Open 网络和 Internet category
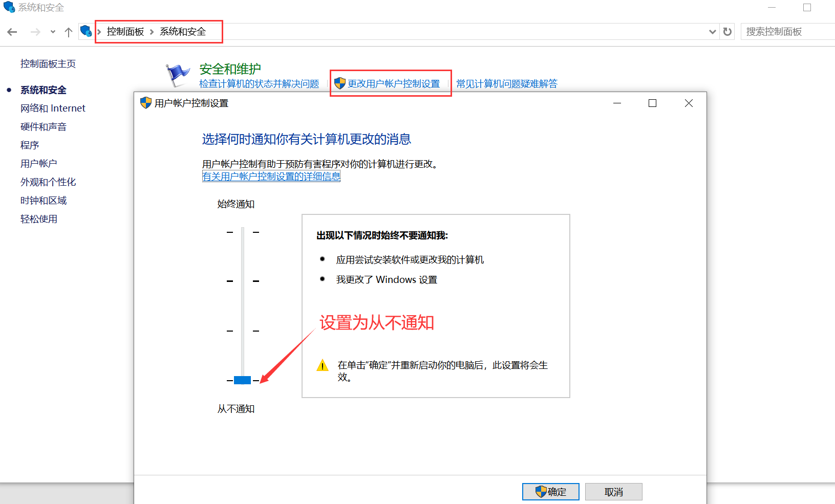Image resolution: width=835 pixels, height=504 pixels. click(x=53, y=108)
